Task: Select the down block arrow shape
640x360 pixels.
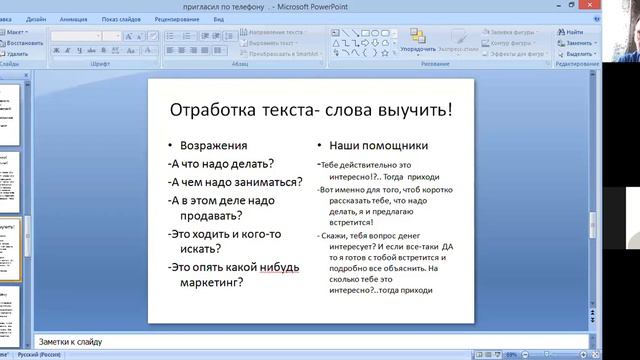Action: [x=375, y=43]
